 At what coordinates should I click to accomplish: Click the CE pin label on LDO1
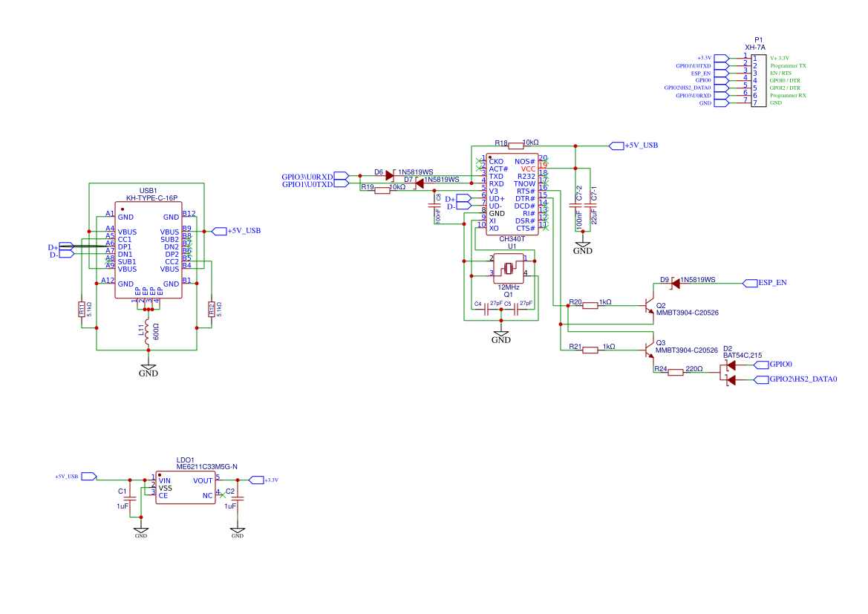point(163,495)
